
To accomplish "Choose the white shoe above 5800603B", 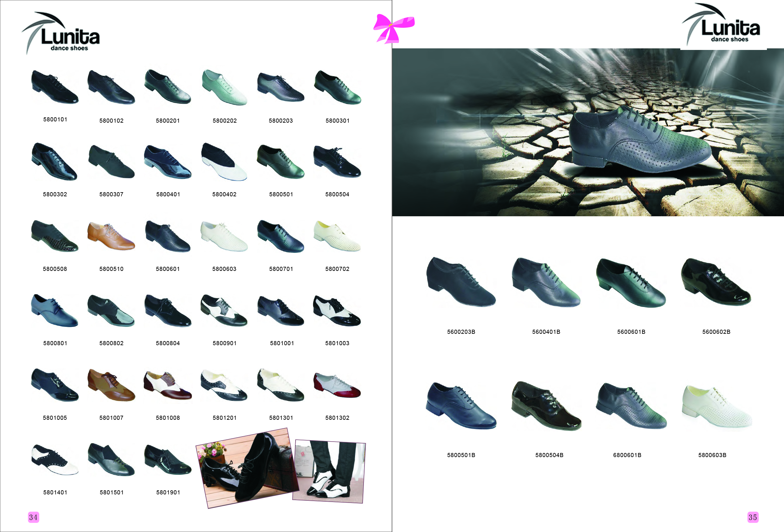I will [x=717, y=406].
